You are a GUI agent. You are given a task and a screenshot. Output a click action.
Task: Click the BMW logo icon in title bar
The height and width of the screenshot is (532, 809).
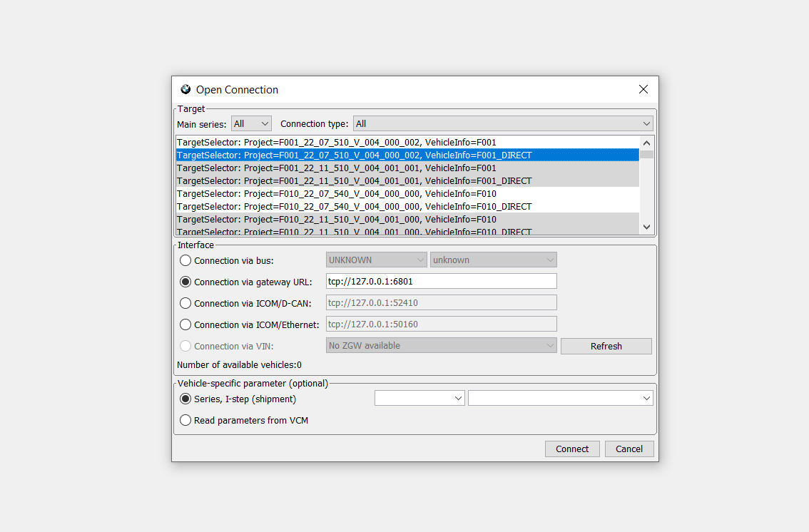click(x=185, y=89)
